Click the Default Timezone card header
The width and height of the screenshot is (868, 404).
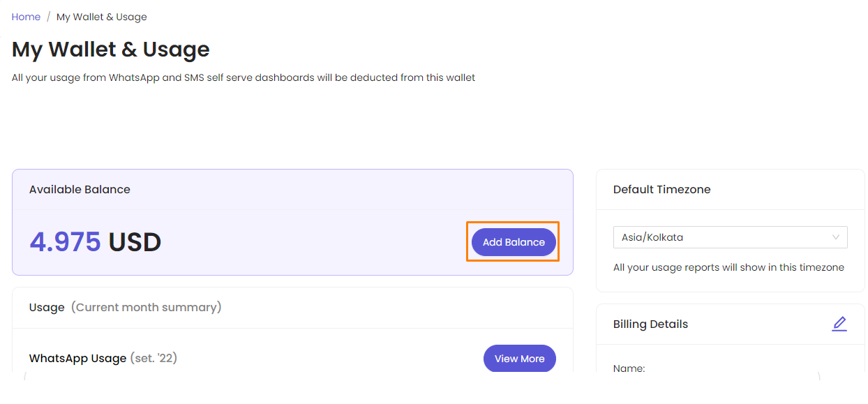point(730,189)
